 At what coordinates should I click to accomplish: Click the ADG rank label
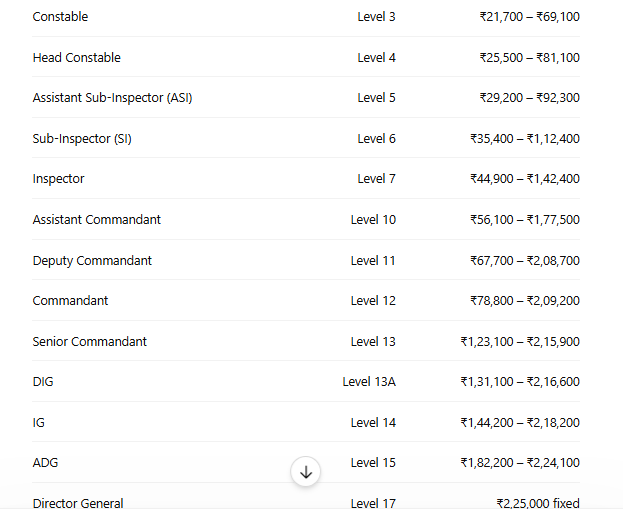pos(45,463)
